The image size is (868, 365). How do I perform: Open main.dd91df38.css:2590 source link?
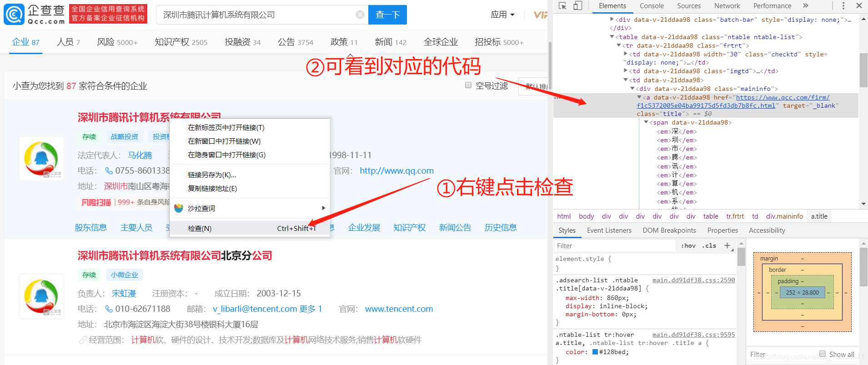(x=693, y=280)
